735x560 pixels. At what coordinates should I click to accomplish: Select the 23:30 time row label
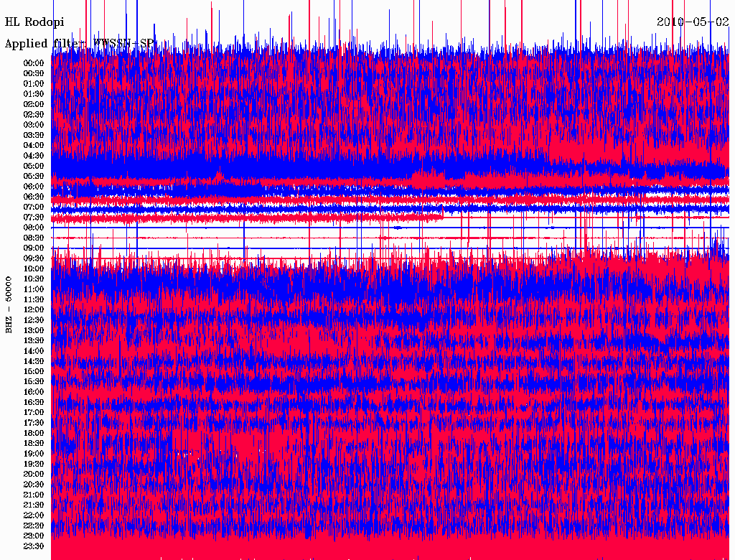coord(34,546)
